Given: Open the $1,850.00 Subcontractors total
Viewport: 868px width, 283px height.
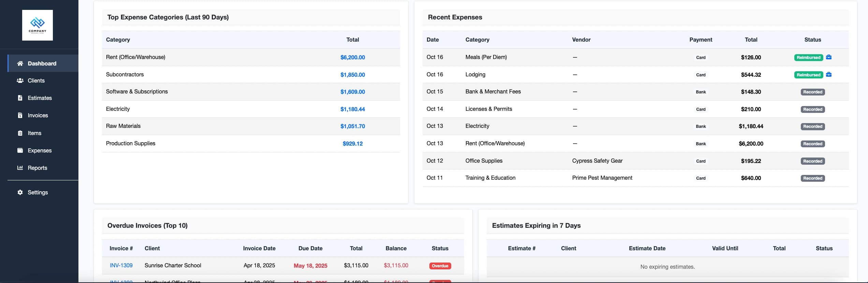Looking at the screenshot, I should [x=352, y=75].
